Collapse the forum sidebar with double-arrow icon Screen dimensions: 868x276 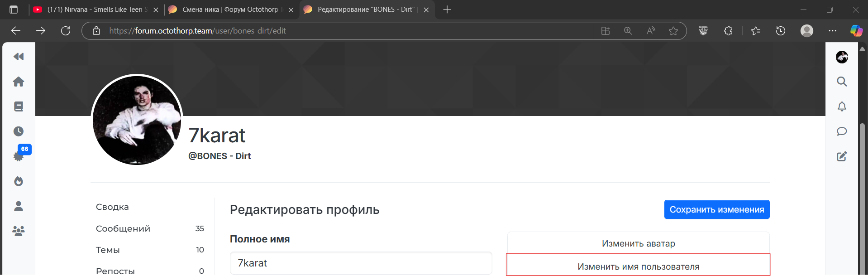(19, 57)
